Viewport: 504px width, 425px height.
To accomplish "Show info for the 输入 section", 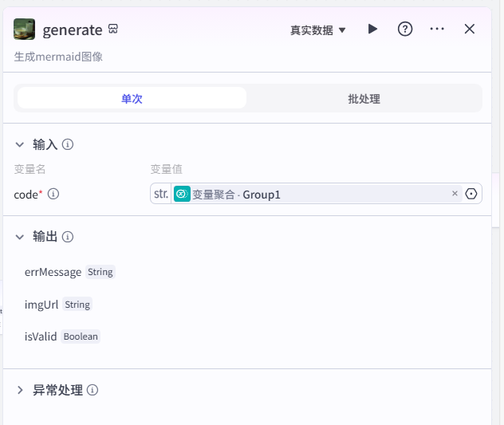I will pos(68,144).
